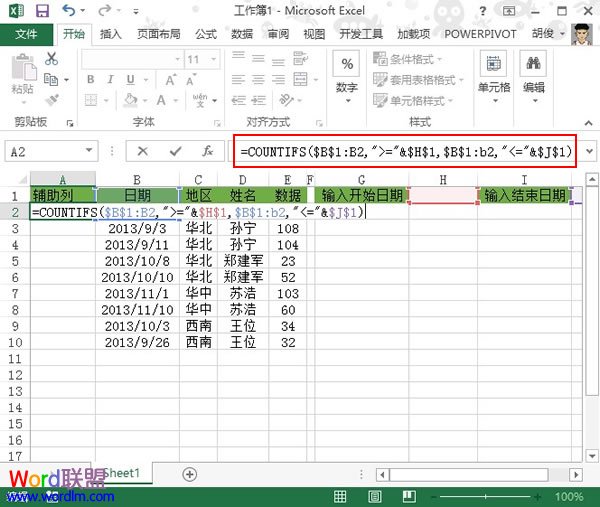Switch to the 插入 Insert tab
This screenshot has height=507, width=600.
tap(111, 34)
